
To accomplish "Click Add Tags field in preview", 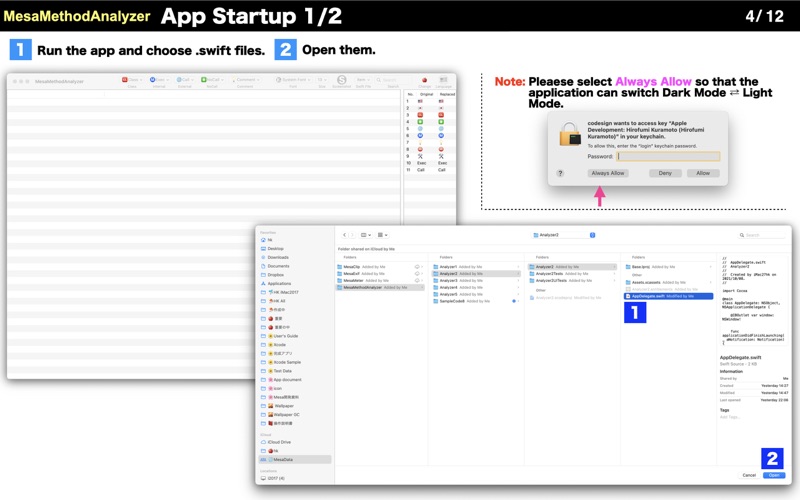I will click(x=730, y=417).
